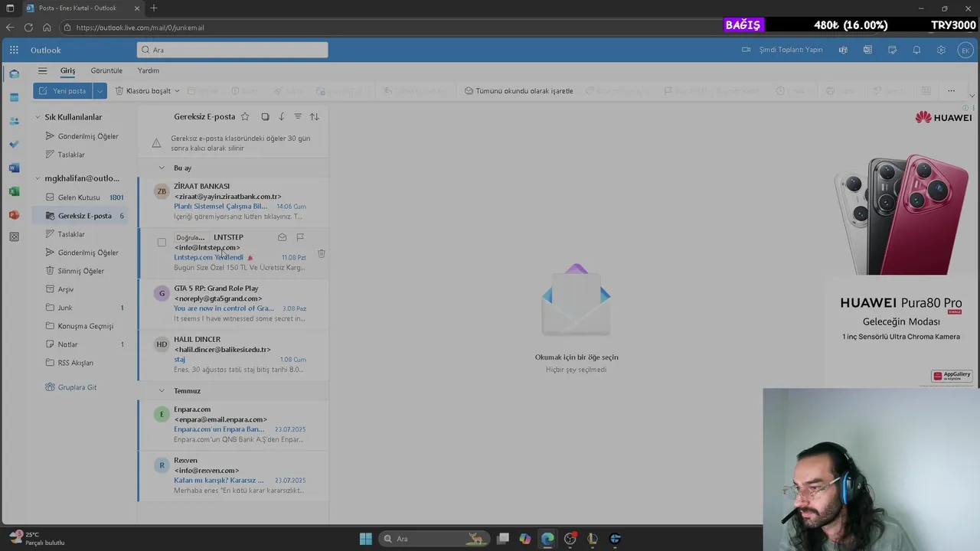Open the More apps icon in left rail

coord(14,237)
